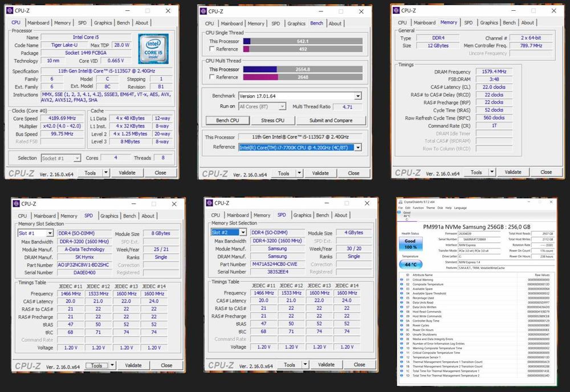Click the Core Speed 4189.69 MHz field
The image size is (570, 392).
pos(62,119)
